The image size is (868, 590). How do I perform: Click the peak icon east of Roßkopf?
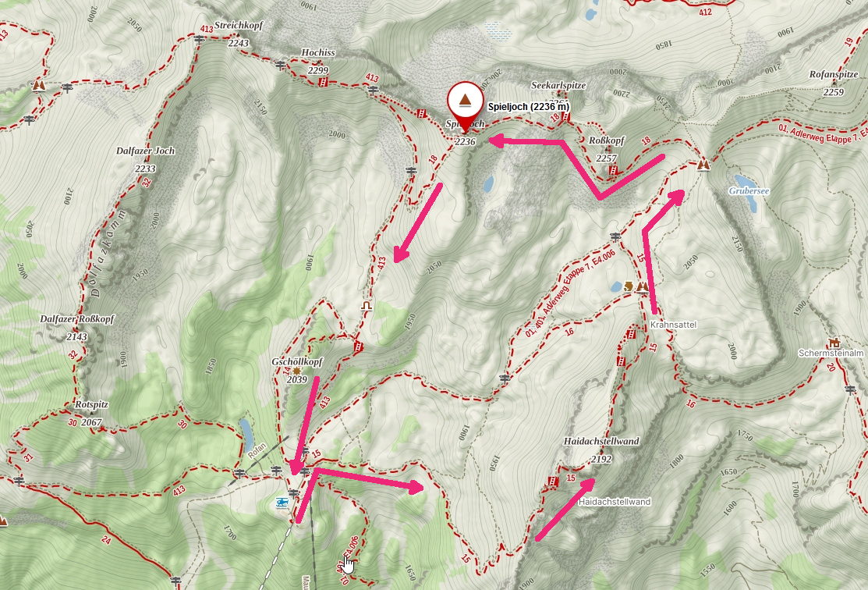tap(703, 165)
